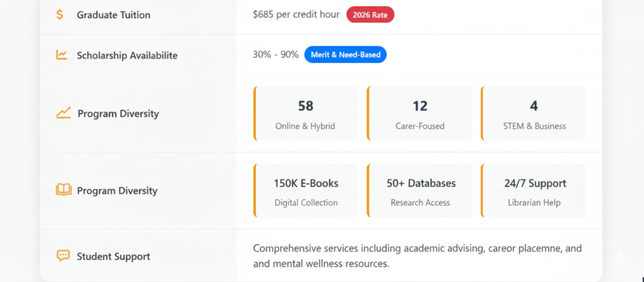Select the red 2026 Rate badge
The height and width of the screenshot is (282, 644).
click(370, 14)
